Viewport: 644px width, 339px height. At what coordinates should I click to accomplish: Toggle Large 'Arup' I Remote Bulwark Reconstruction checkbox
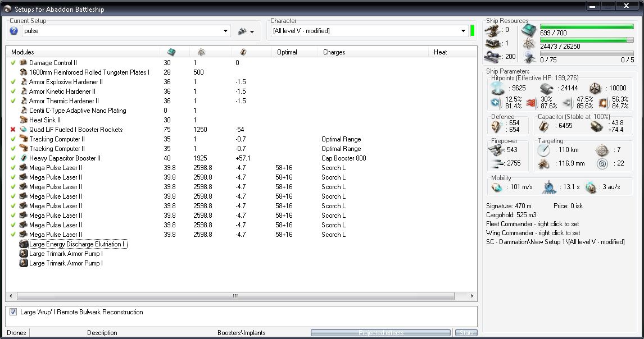click(13, 312)
